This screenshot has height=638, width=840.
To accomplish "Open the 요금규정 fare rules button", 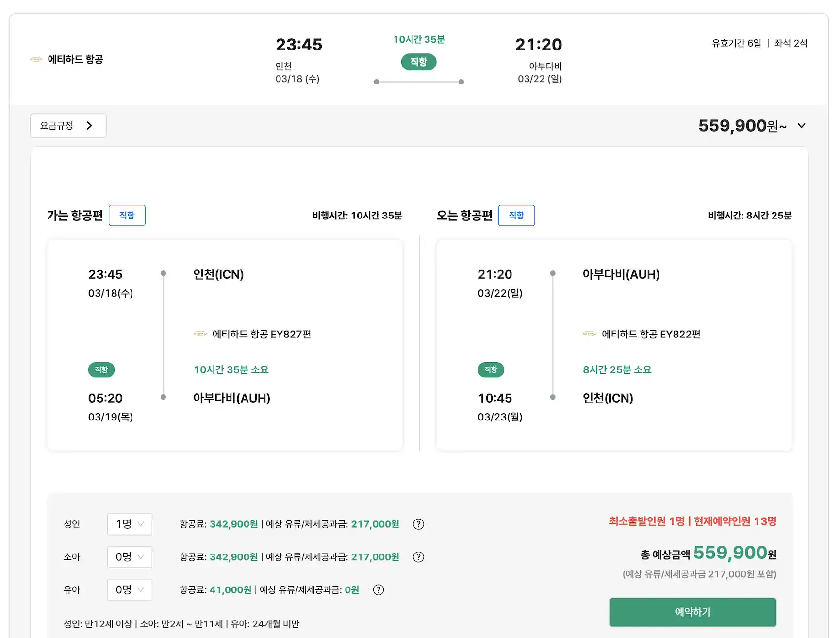I will click(68, 126).
